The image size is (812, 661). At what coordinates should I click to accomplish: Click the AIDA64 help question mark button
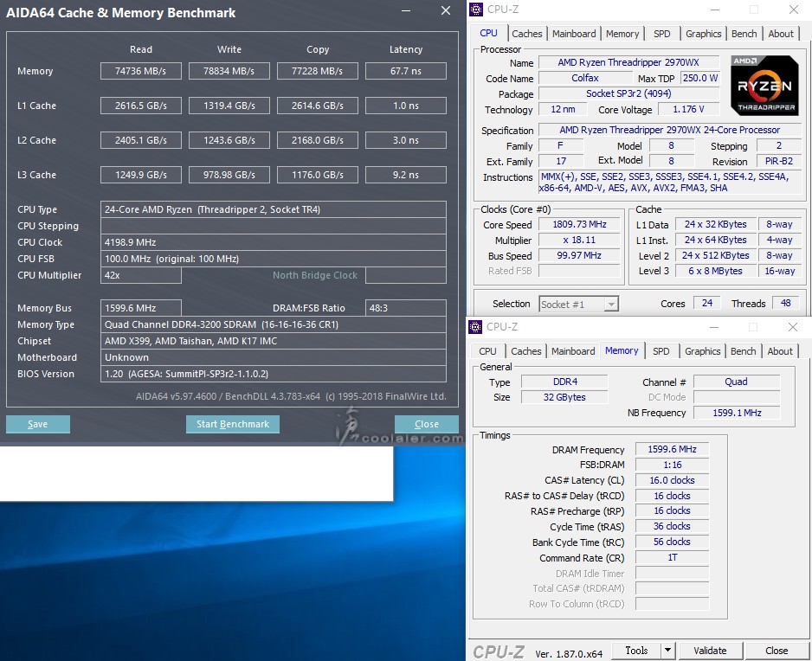[x=406, y=12]
